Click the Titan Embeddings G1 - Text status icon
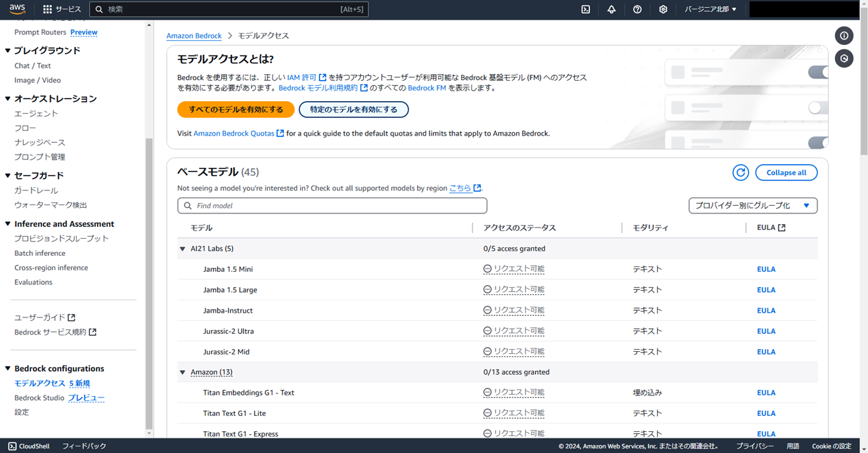This screenshot has width=868, height=453. [x=488, y=392]
